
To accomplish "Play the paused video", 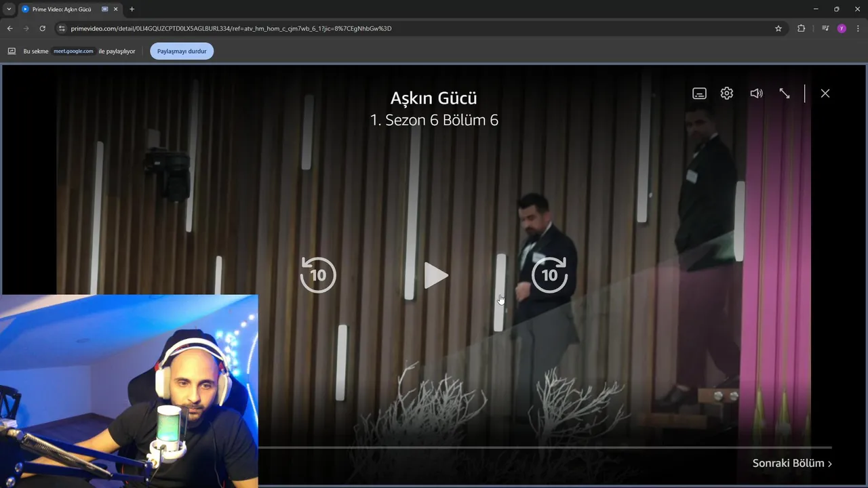I will [x=436, y=275].
